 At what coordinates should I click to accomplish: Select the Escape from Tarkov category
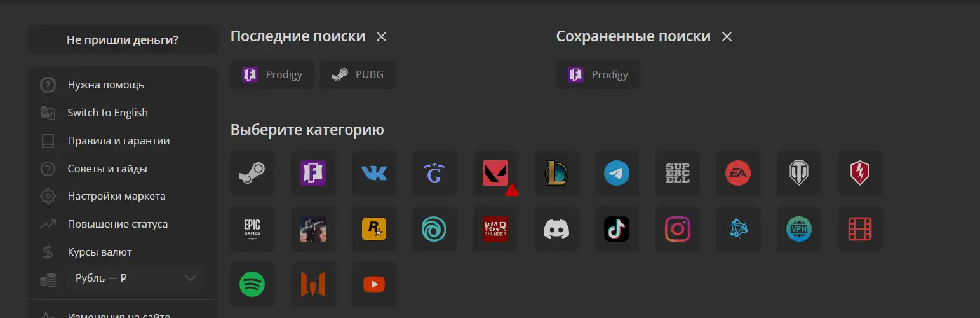pos(313,229)
